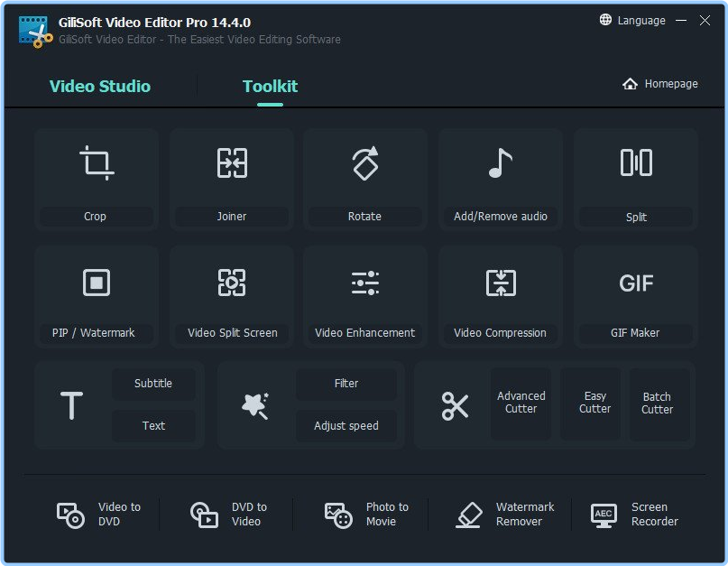The width and height of the screenshot is (728, 566).
Task: Click the Homepage house icon
Action: 630,84
